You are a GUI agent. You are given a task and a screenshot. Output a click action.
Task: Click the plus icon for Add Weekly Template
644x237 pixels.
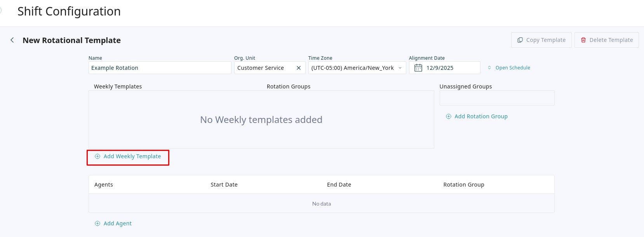point(97,156)
